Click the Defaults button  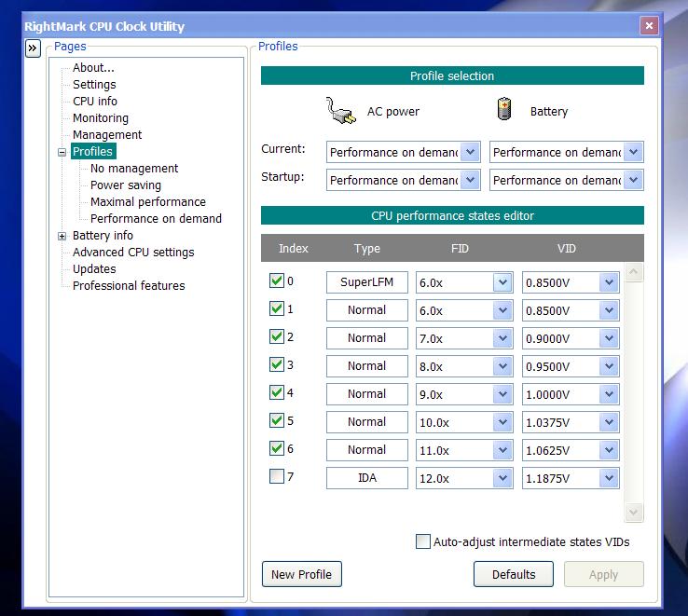coord(514,574)
